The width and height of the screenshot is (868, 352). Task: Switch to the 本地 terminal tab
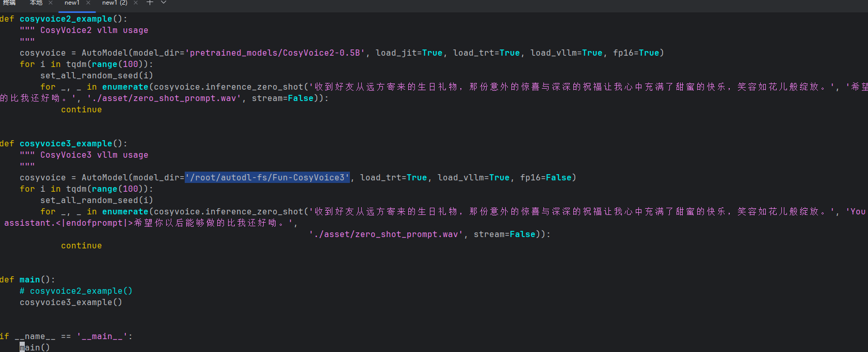coord(36,3)
